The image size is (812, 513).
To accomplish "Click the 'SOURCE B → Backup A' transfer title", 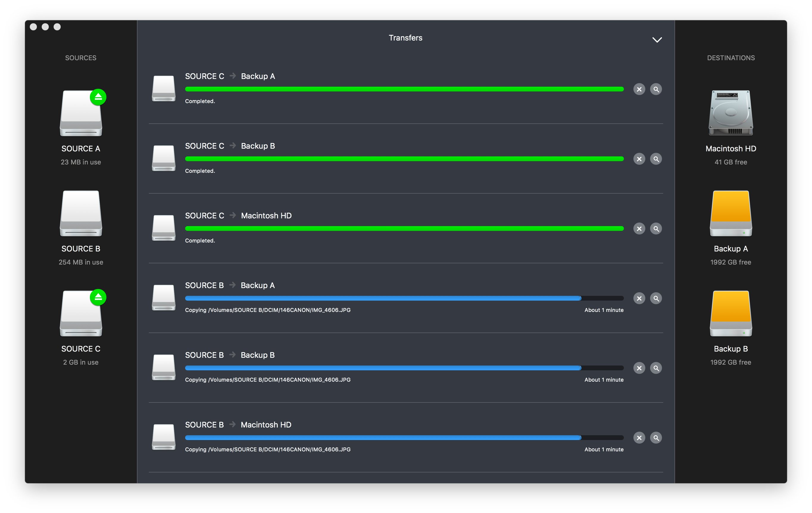I will click(230, 285).
